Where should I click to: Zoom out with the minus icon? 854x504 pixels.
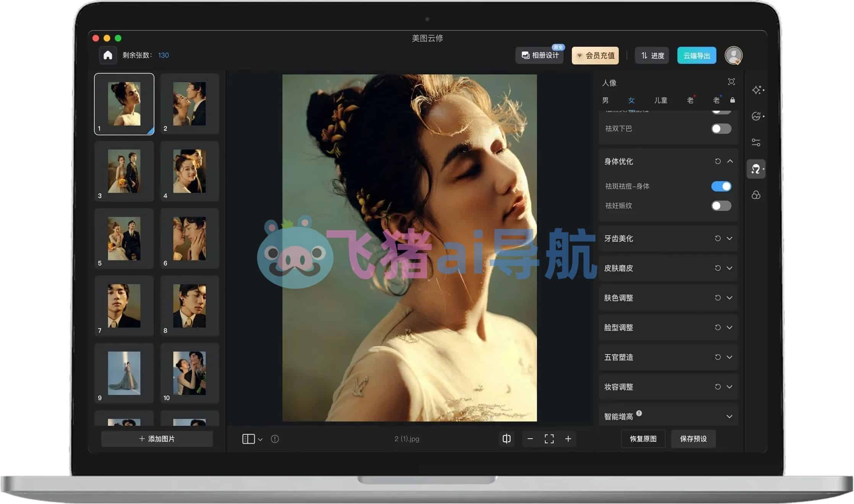pyautogui.click(x=530, y=439)
